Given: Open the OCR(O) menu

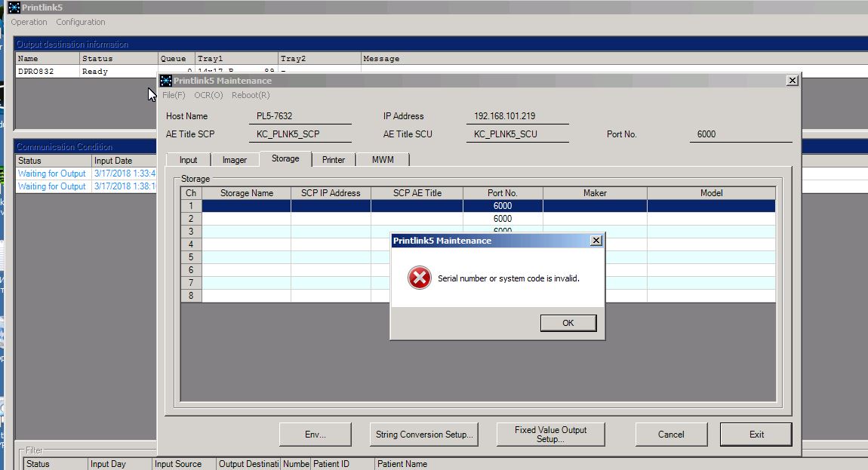Looking at the screenshot, I should point(208,95).
